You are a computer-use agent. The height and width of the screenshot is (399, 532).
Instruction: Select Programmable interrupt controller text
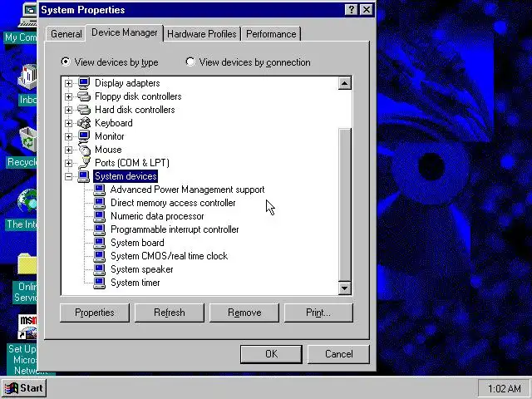(175, 229)
